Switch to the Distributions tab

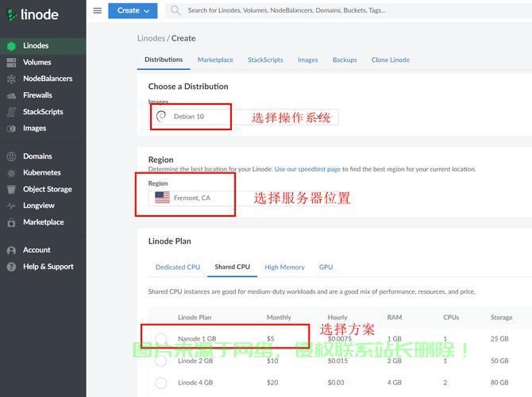coord(164,60)
